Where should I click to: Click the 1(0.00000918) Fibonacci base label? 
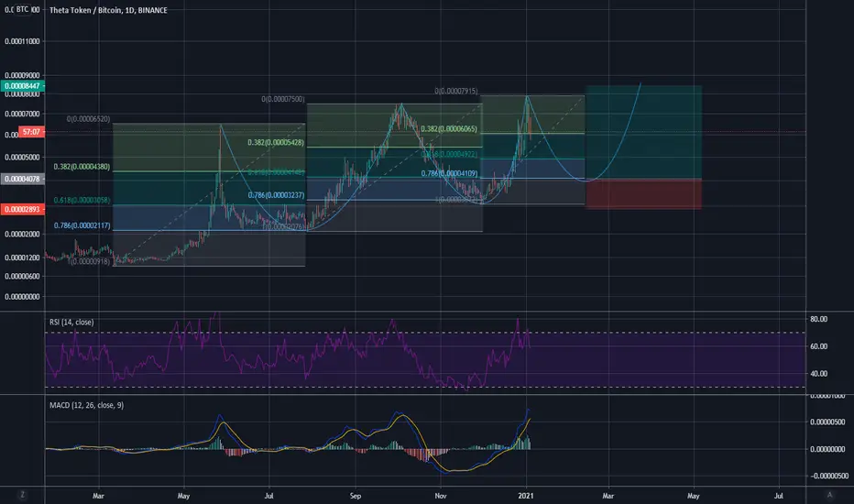[x=89, y=261]
